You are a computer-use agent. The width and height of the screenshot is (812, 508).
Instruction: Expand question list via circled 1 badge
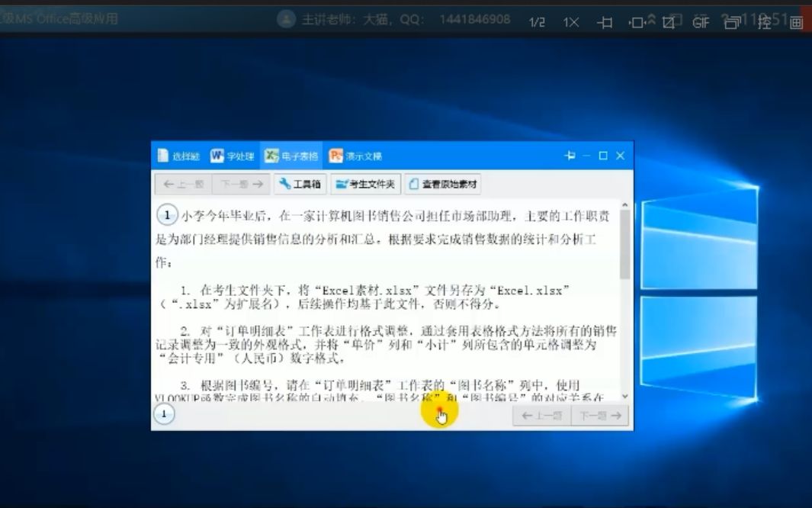[164, 414]
